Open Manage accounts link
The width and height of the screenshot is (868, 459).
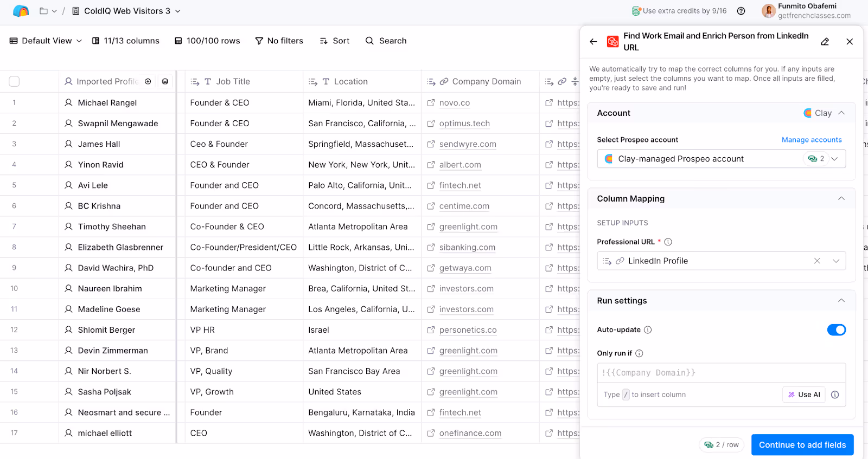click(x=812, y=140)
